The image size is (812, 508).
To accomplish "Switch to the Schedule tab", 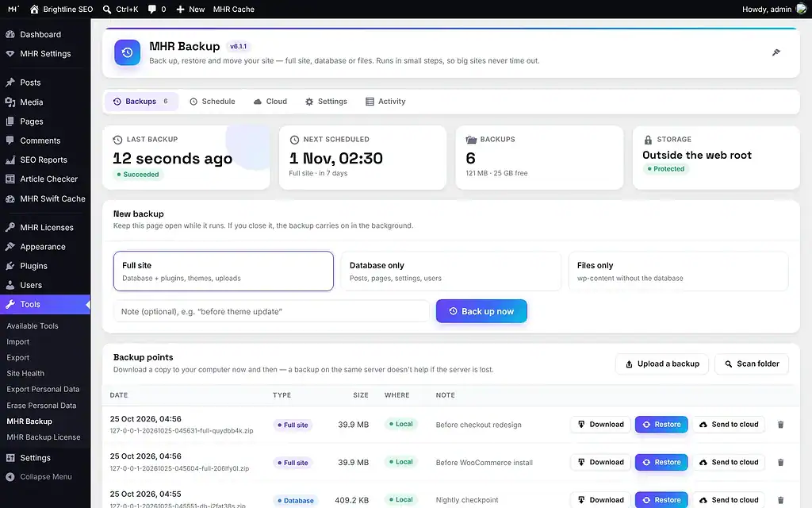I will [213, 102].
